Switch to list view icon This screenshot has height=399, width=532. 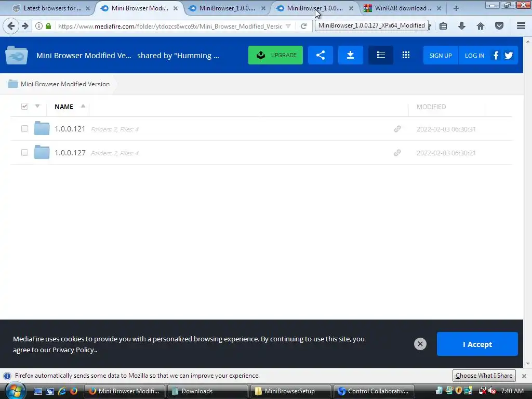[x=381, y=55]
